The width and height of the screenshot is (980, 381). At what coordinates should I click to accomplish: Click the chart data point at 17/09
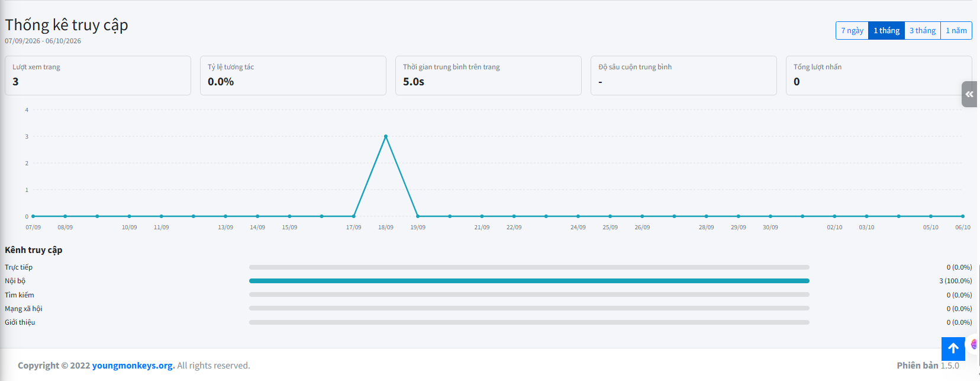tap(354, 216)
